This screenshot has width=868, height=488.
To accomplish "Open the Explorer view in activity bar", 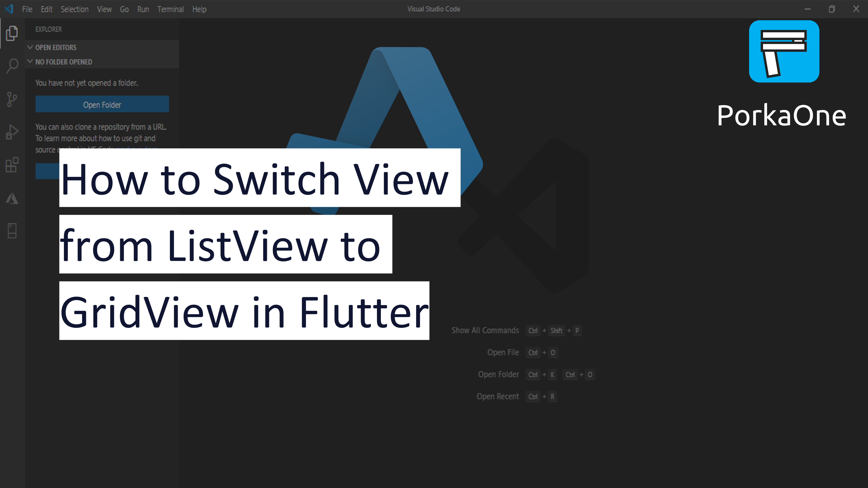I will tap(12, 33).
